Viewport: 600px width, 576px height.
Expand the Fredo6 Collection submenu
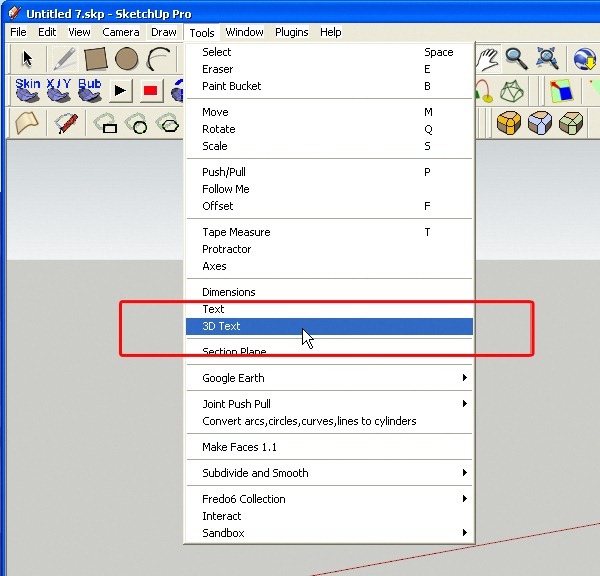point(329,499)
